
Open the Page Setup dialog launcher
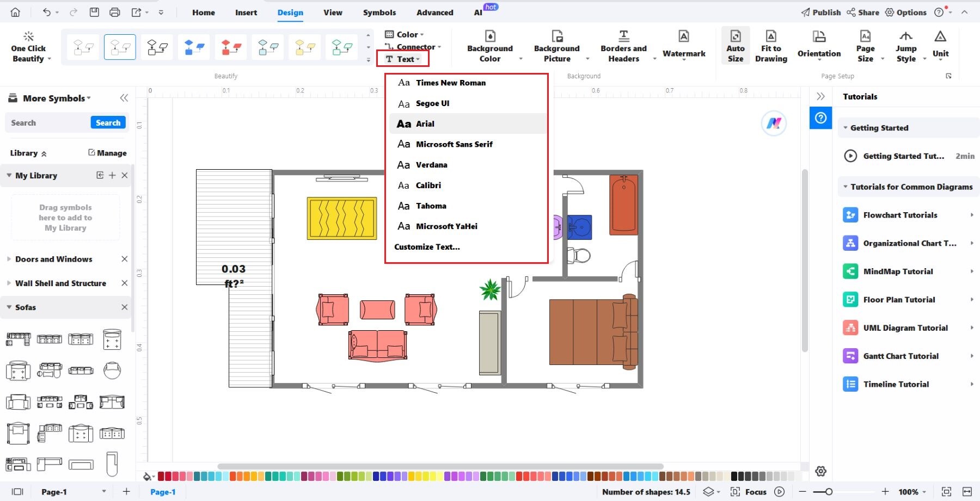point(949,76)
